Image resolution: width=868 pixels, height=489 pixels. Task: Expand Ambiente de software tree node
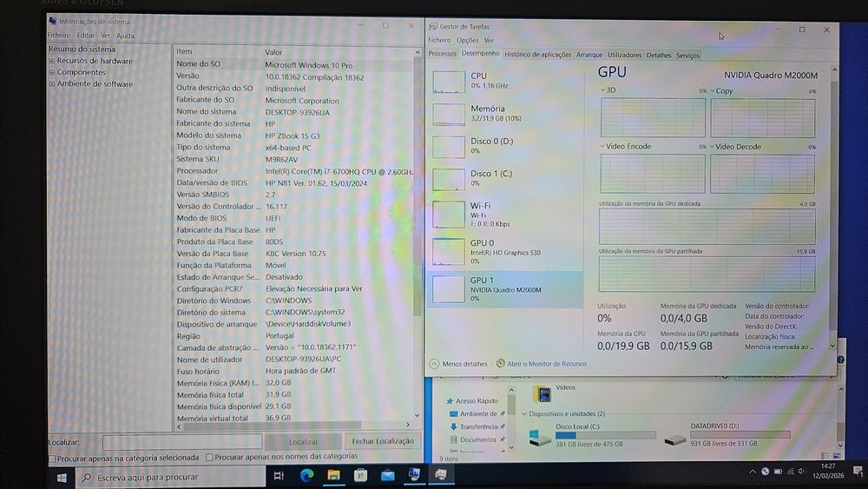tap(52, 84)
